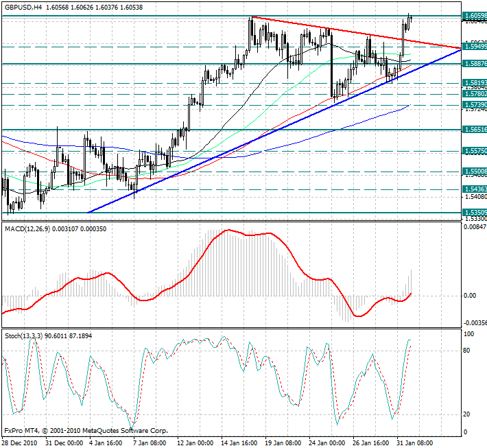Click the 100 level on Stochastic scale

(x=468, y=334)
